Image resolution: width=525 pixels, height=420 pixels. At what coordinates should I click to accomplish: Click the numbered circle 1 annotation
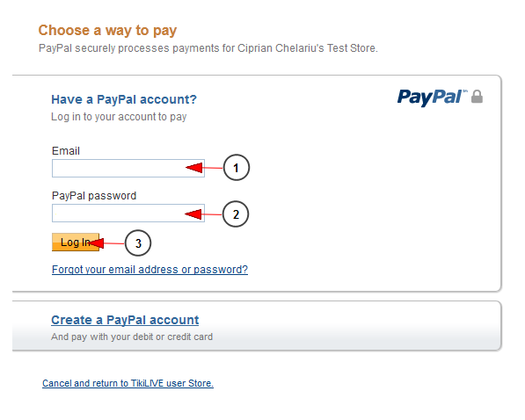[236, 168]
